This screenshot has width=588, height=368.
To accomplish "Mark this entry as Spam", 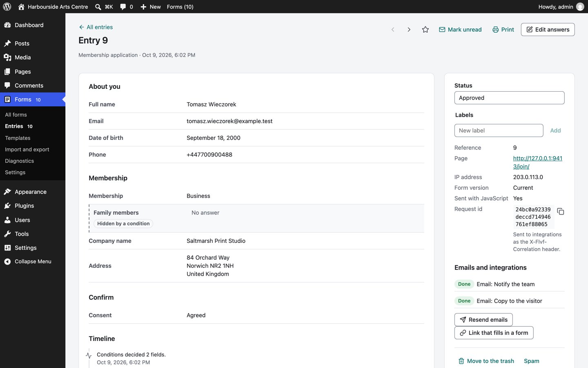I will (x=531, y=361).
